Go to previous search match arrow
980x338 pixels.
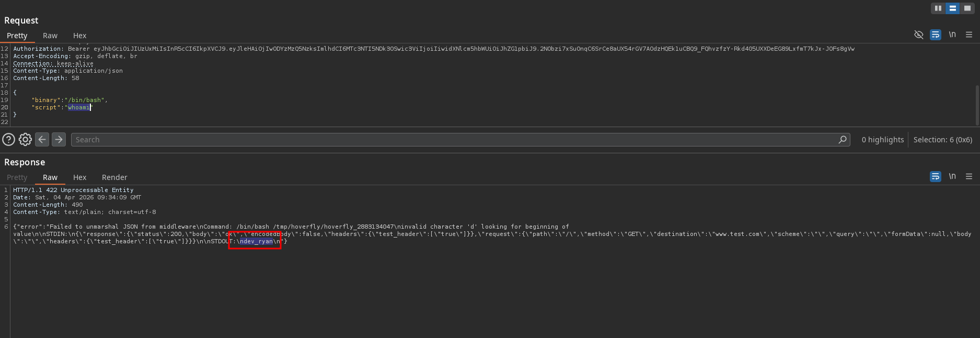pos(42,139)
